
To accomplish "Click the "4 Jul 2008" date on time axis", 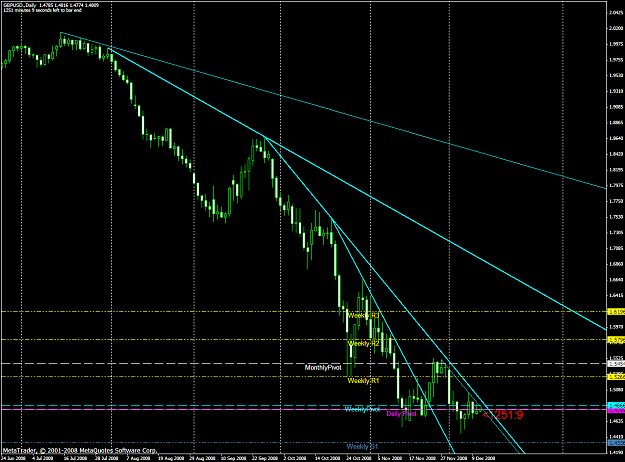I will (41, 458).
